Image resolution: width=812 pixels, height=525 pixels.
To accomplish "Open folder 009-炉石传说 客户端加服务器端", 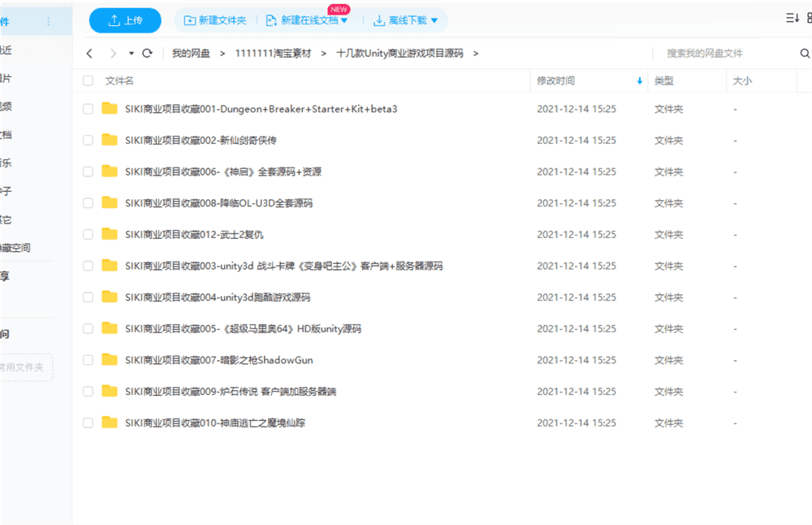I will coord(231,392).
